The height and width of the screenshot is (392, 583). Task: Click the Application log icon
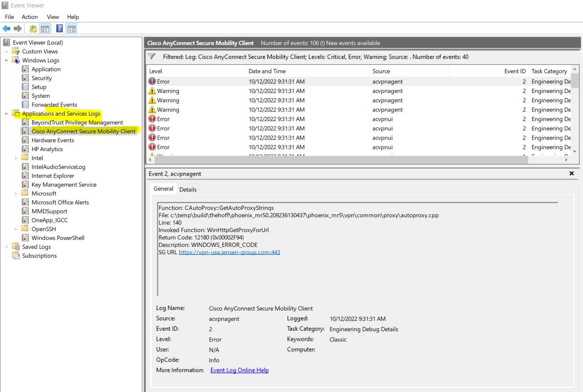click(25, 69)
